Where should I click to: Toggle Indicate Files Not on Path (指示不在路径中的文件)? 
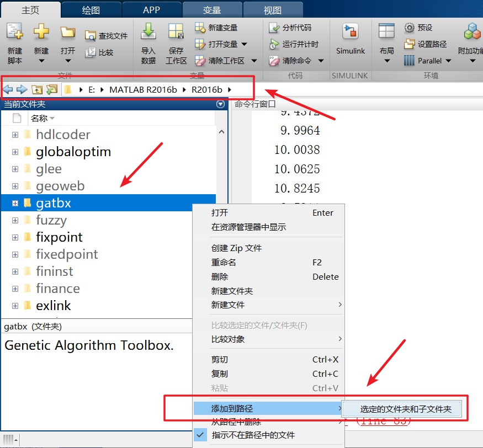pos(269,435)
